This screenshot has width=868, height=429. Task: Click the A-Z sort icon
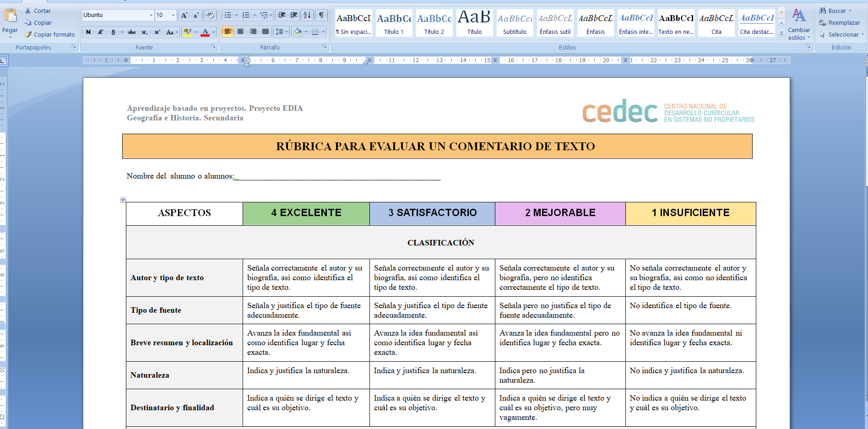click(x=307, y=15)
